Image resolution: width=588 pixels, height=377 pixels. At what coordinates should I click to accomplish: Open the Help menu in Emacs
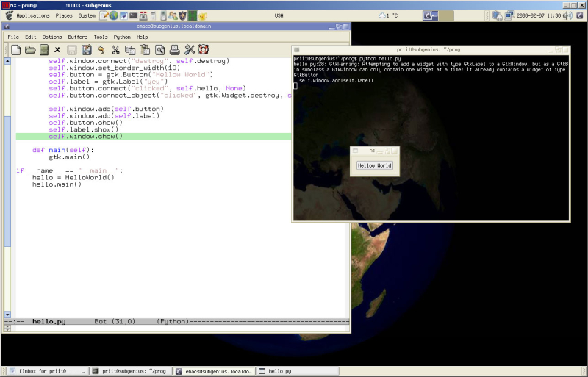(x=142, y=37)
